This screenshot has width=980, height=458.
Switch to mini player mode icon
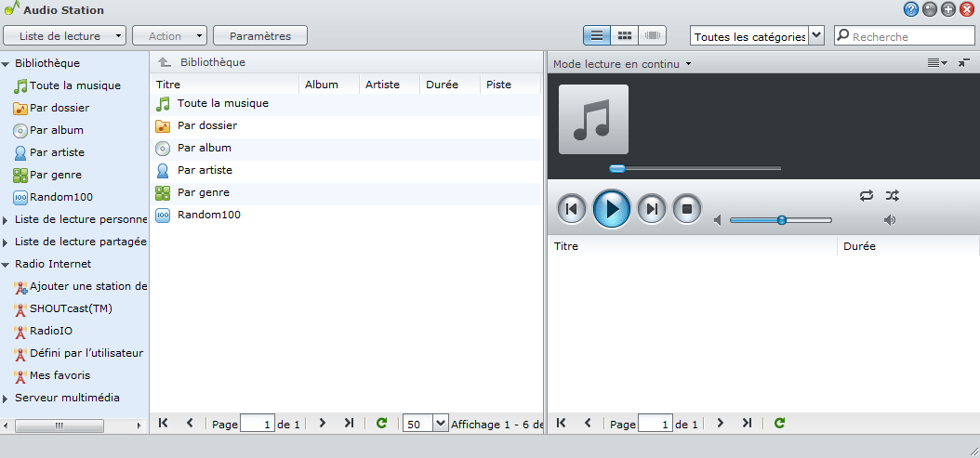[964, 62]
